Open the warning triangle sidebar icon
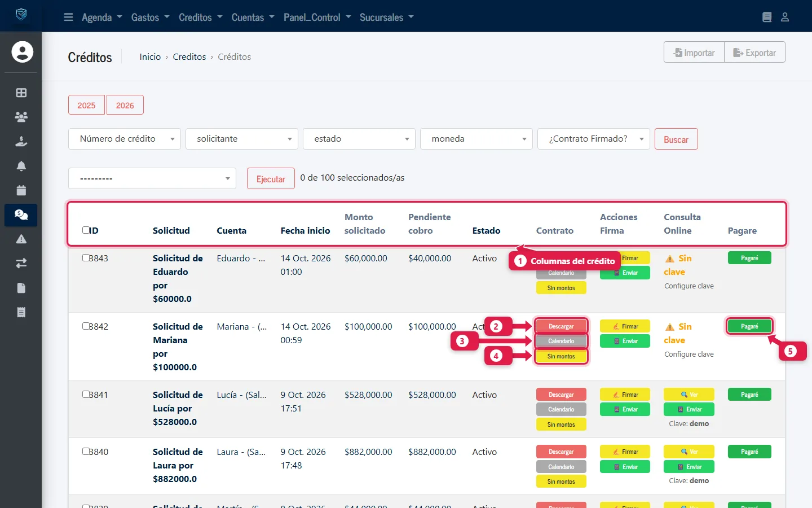The height and width of the screenshot is (508, 812). 21,239
